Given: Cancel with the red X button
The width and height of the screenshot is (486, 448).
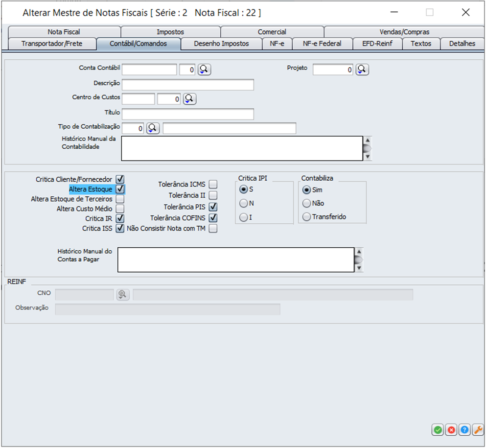Looking at the screenshot, I should pyautogui.click(x=451, y=430).
